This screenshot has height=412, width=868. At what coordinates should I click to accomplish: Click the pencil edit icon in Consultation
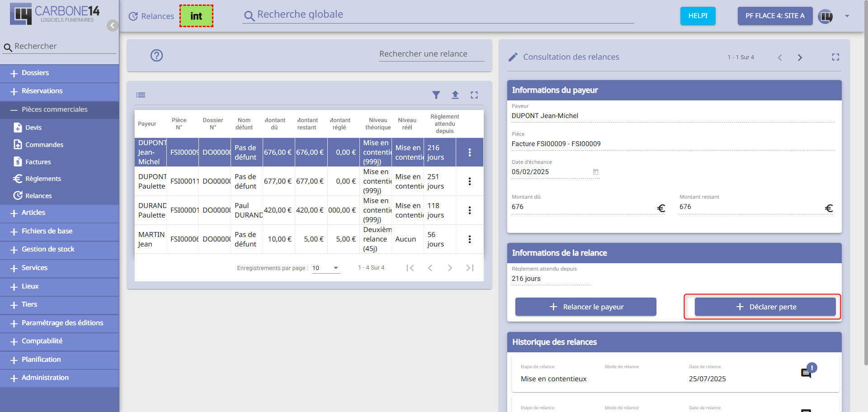513,57
